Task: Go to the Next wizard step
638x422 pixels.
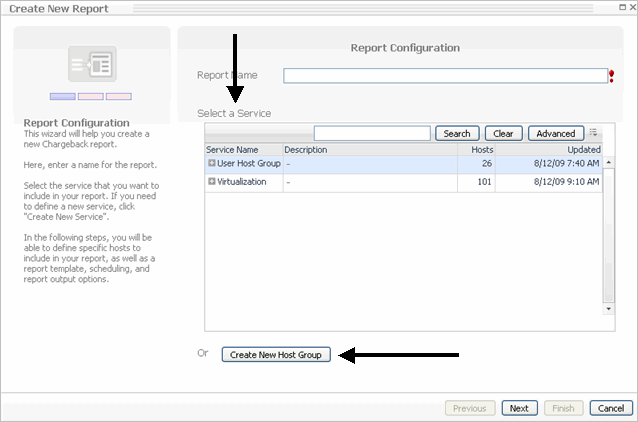Action: pos(518,408)
